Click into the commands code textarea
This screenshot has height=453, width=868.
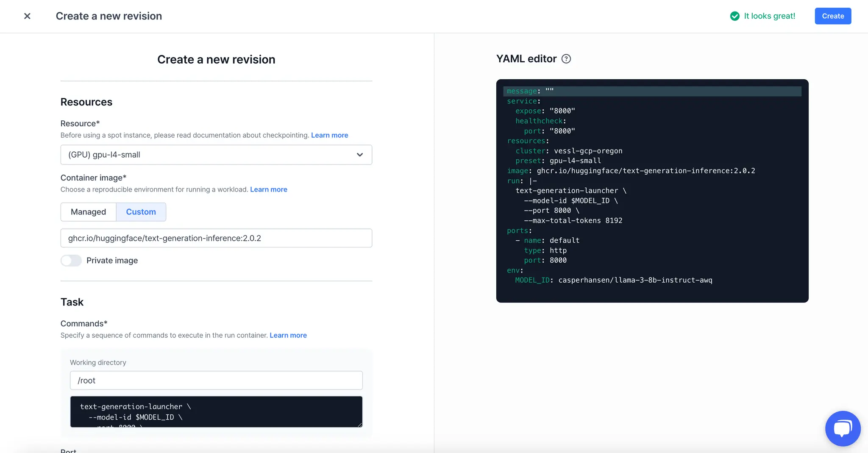216,411
